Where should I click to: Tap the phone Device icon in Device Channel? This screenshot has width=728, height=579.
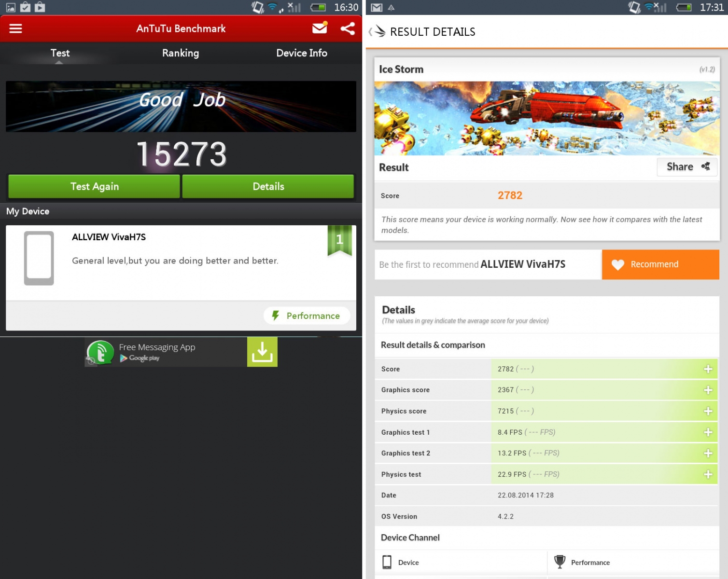tap(387, 562)
